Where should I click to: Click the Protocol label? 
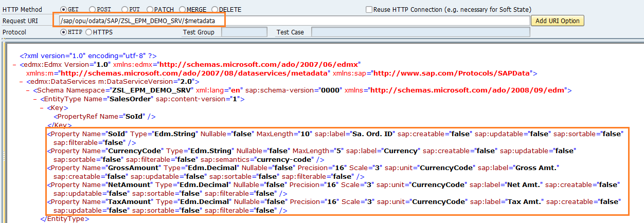14,32
